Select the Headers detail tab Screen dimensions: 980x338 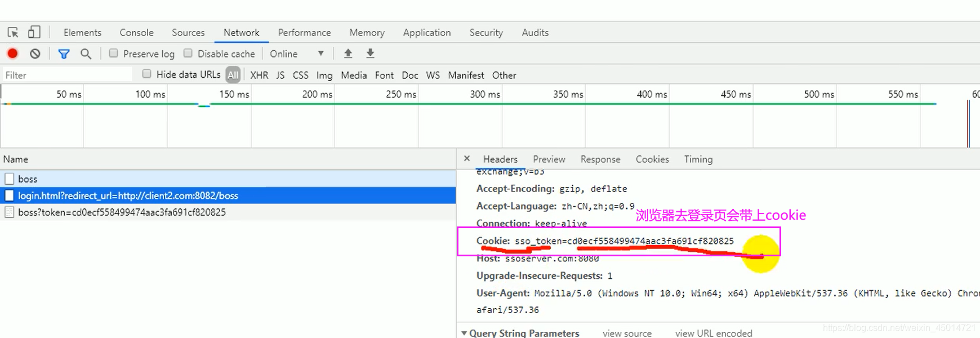pos(500,159)
